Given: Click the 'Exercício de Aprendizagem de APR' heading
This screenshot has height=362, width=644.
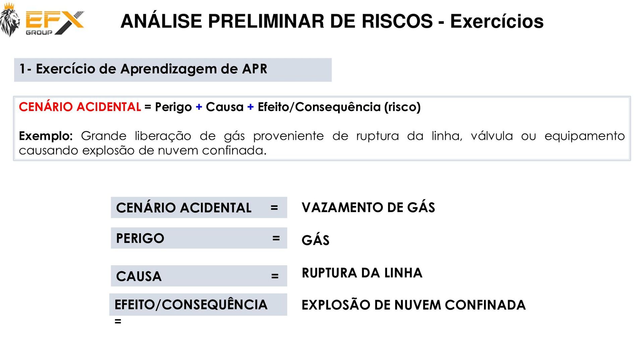Looking at the screenshot, I should [152, 69].
